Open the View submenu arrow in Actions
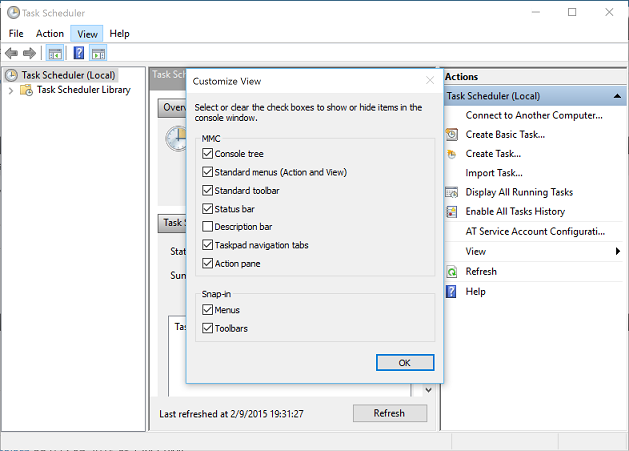The height and width of the screenshot is (451, 629). coord(618,251)
